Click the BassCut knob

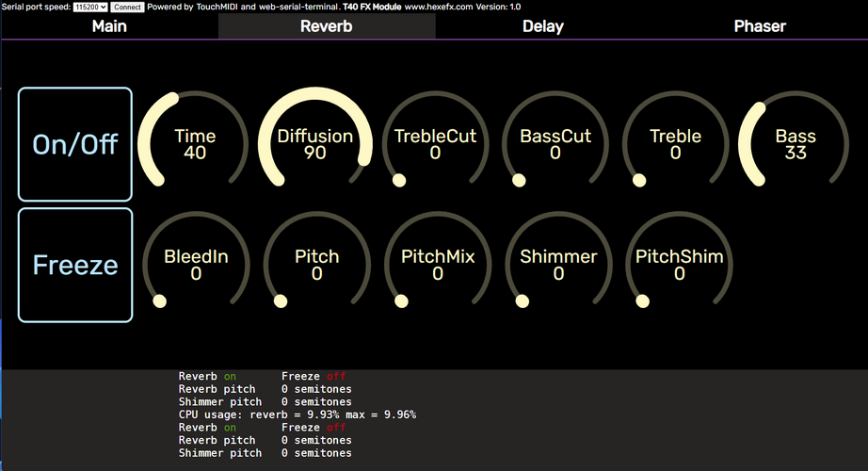(555, 144)
